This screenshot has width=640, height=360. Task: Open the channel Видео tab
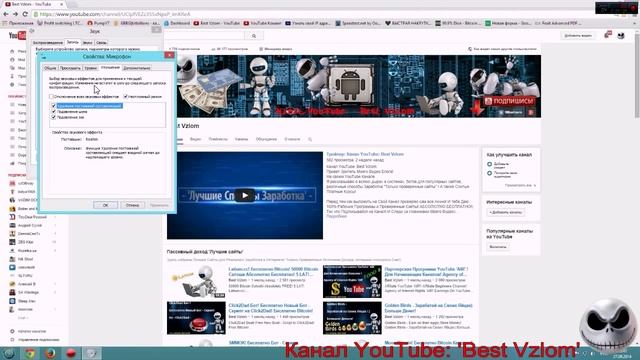[196, 139]
